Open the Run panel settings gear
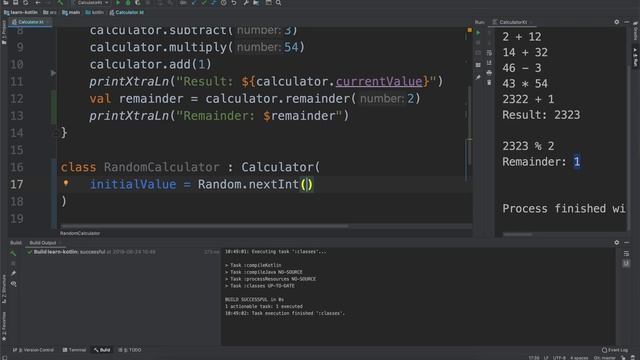 617,22
